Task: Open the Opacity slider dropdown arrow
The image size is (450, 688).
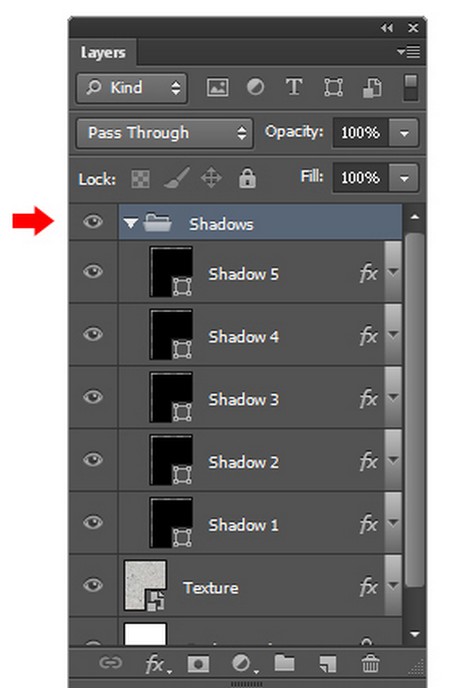Action: 404,133
